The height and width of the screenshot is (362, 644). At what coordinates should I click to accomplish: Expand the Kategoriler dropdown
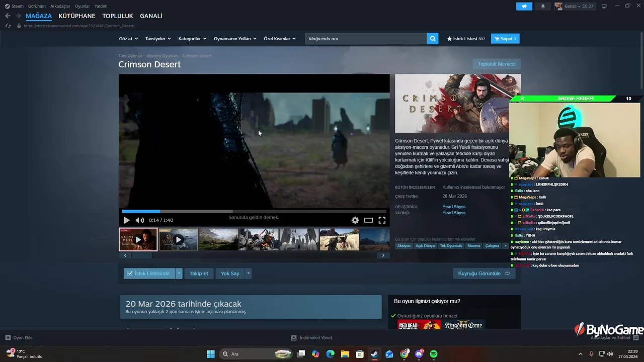(x=193, y=39)
